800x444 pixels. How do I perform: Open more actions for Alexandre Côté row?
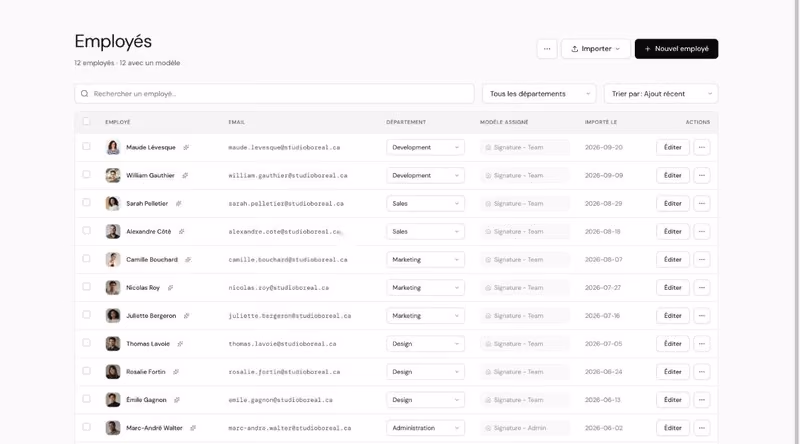click(x=702, y=232)
